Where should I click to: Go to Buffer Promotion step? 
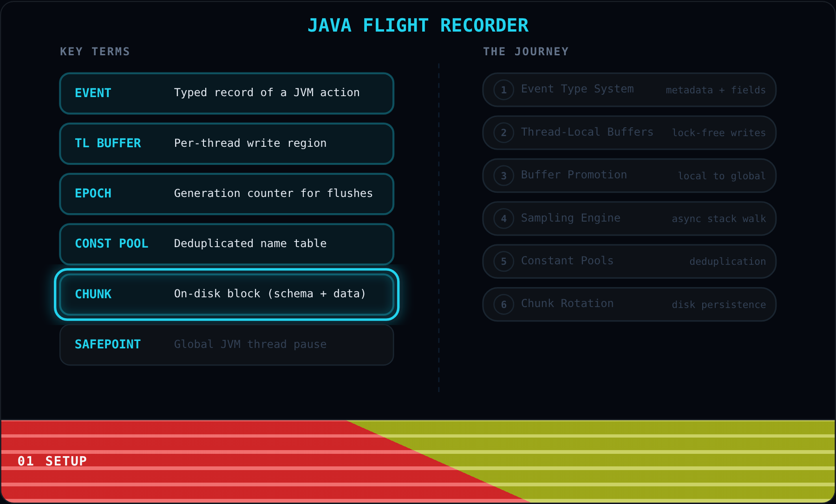(629, 176)
